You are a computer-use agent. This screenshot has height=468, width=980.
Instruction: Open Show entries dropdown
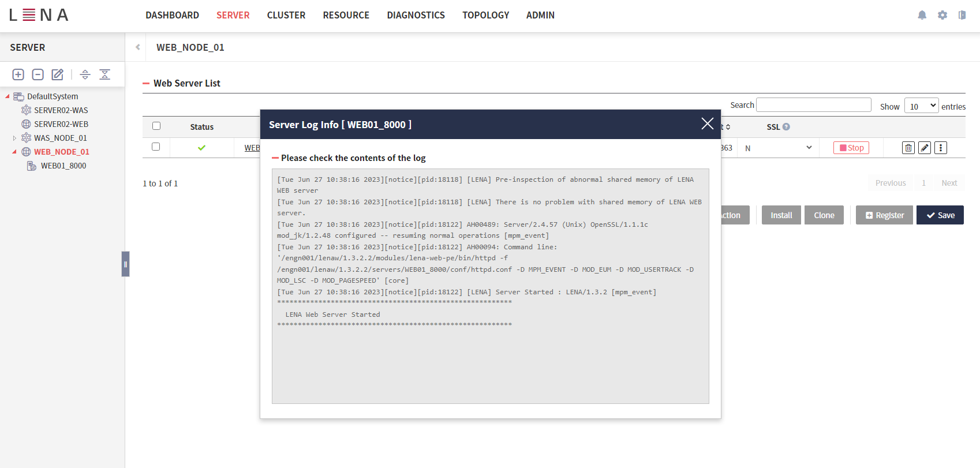[922, 106]
